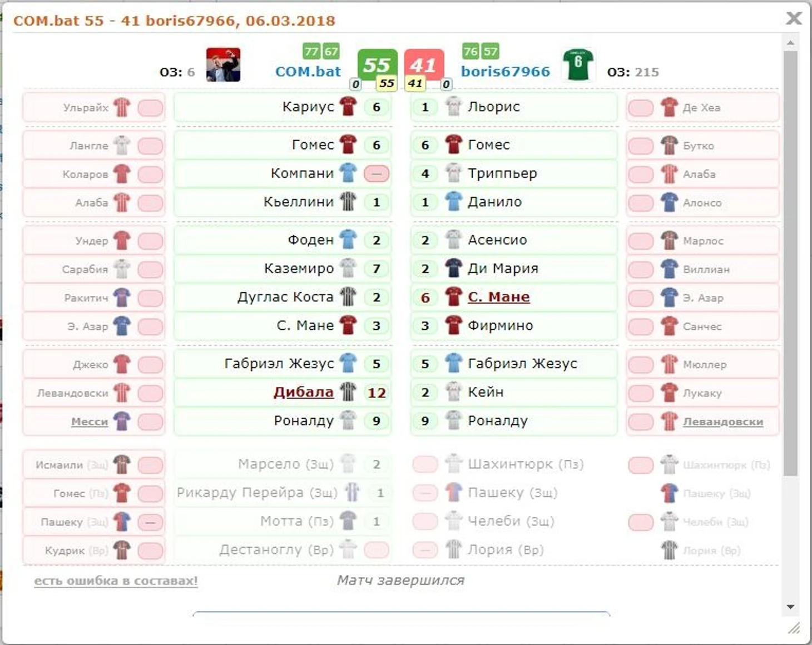This screenshot has width=812, height=645.
Task: Click the dialog resize grip corner
Action: pos(794,628)
